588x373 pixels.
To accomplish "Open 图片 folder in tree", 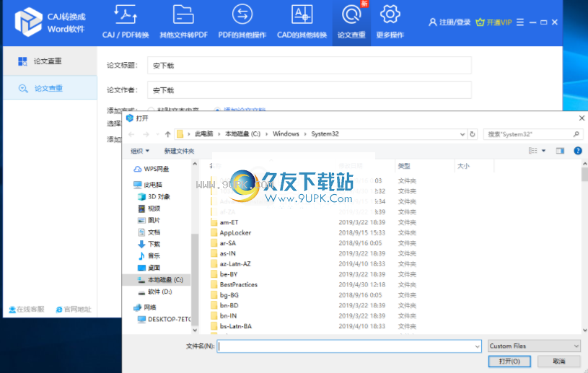I will pyautogui.click(x=149, y=220).
